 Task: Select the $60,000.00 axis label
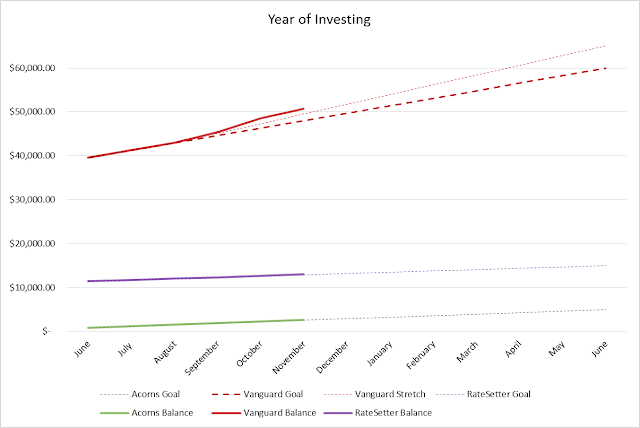click(32, 68)
